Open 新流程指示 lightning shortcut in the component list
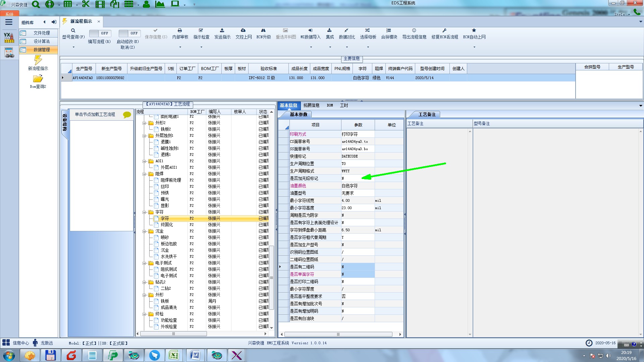This screenshot has width=644, height=362. click(38, 63)
